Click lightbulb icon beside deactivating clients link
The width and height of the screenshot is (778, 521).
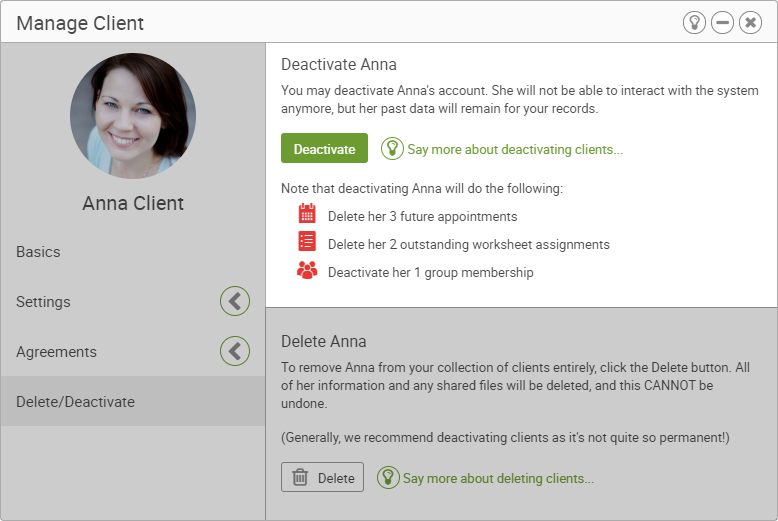(x=392, y=148)
